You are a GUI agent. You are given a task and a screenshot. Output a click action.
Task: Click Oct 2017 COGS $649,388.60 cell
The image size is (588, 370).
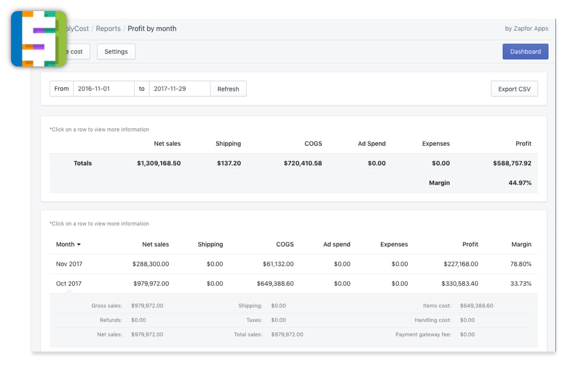275,284
